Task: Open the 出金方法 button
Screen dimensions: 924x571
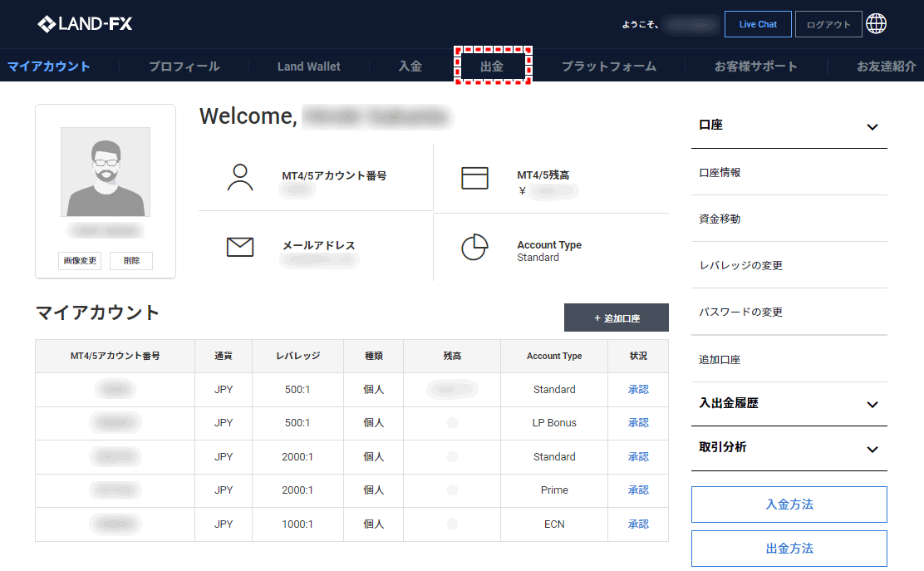Action: tap(789, 549)
